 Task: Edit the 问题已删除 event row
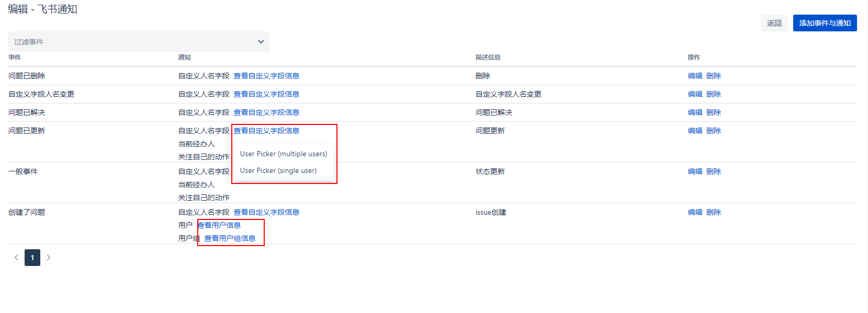[695, 76]
